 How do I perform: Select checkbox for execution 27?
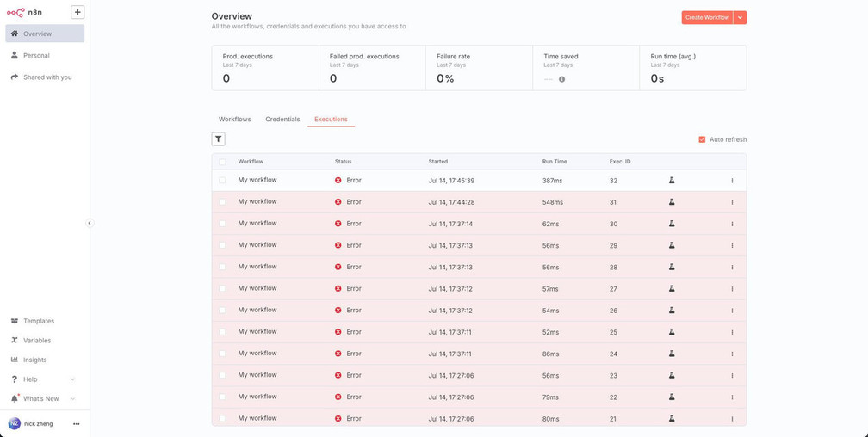222,289
